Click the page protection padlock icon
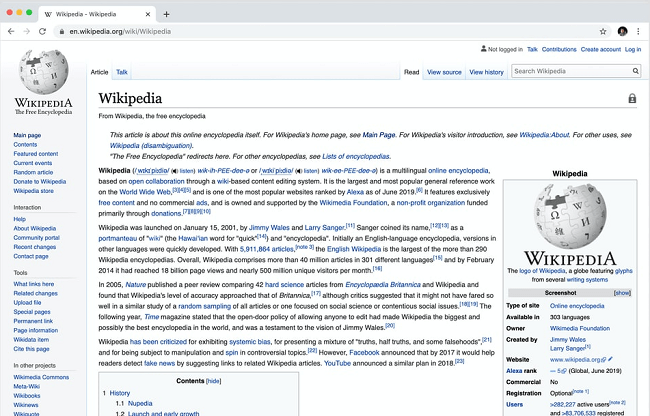 [x=632, y=99]
